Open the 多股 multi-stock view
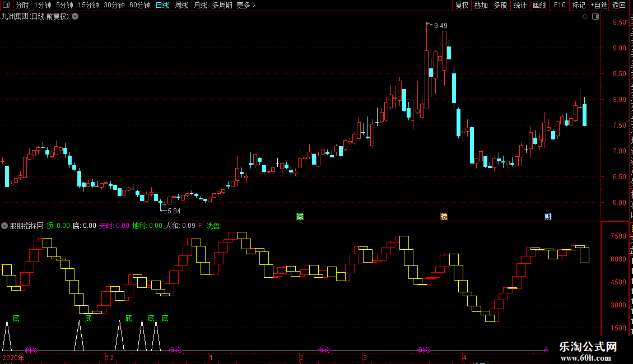633x364 pixels. pyautogui.click(x=501, y=5)
